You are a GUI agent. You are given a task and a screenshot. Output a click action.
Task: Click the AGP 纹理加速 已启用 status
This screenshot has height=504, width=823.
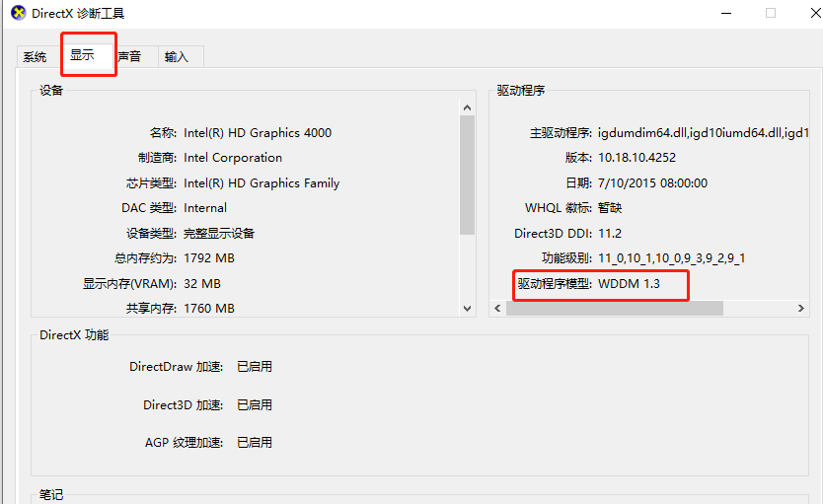[x=255, y=443]
